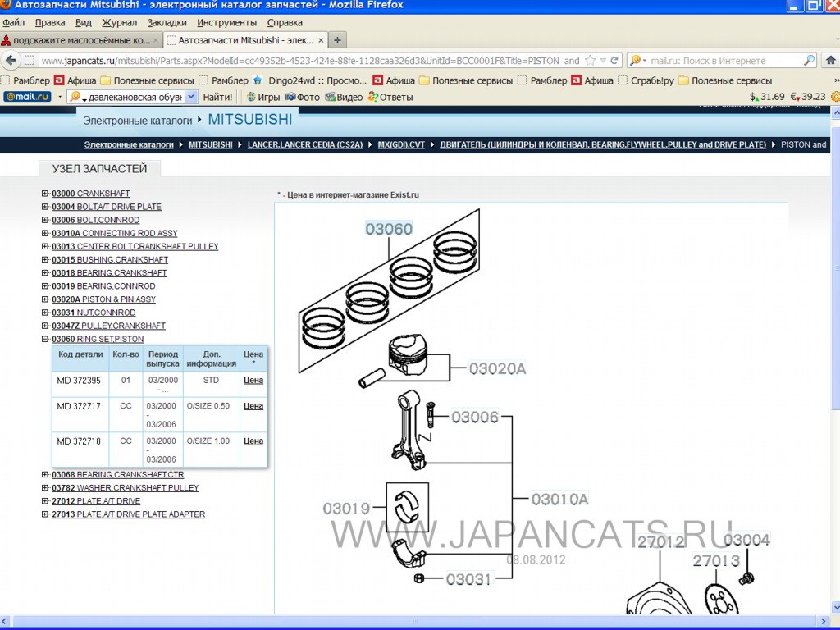840x630 pixels.
Task: Click the @mail.ru toolbar logo
Action: (x=27, y=97)
